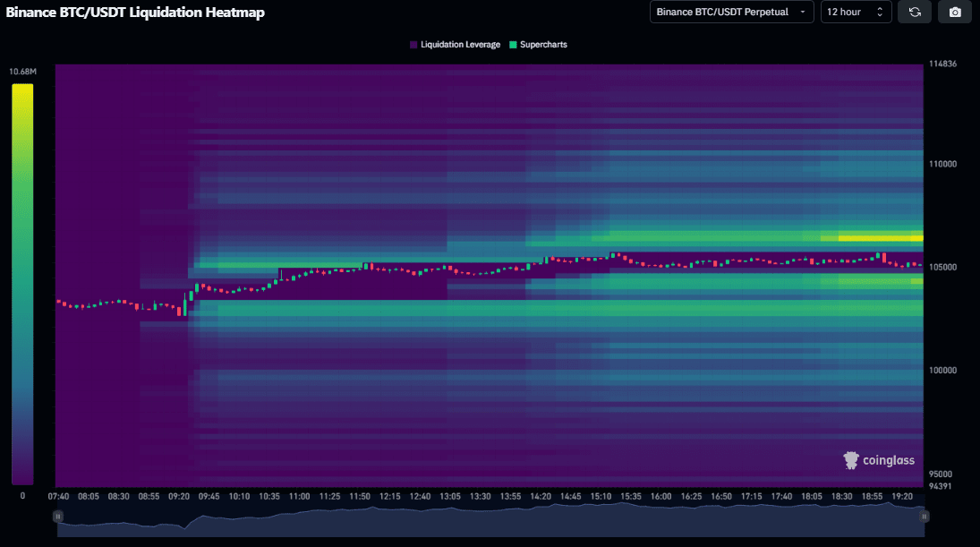Click the 10.68M label atop the color scale
Screen dimensions: 980x547
[22, 72]
